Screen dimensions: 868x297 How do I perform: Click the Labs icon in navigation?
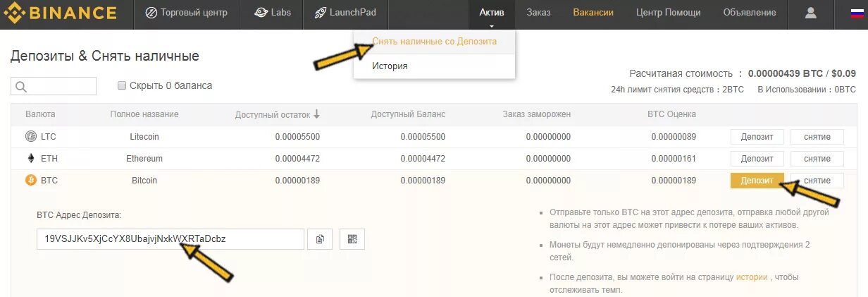click(261, 13)
